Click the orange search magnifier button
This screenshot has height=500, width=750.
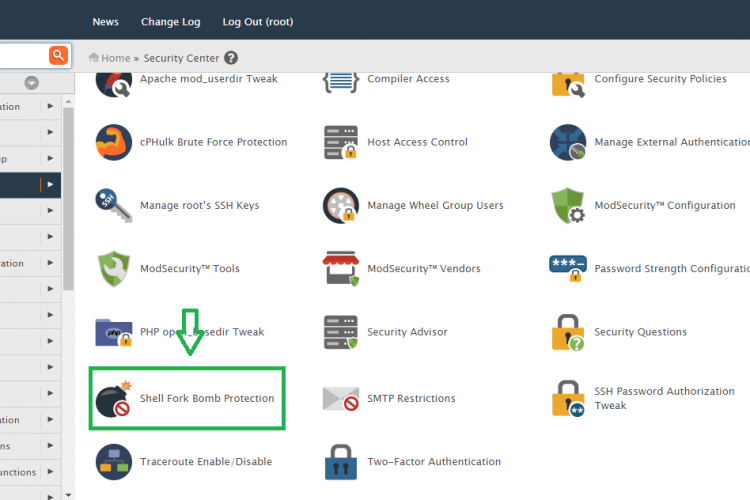click(x=58, y=56)
